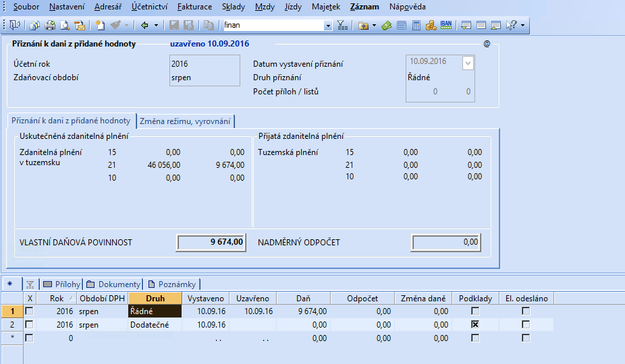
Task: Open the dropdown next to the folder star icon
Action: 374,26
